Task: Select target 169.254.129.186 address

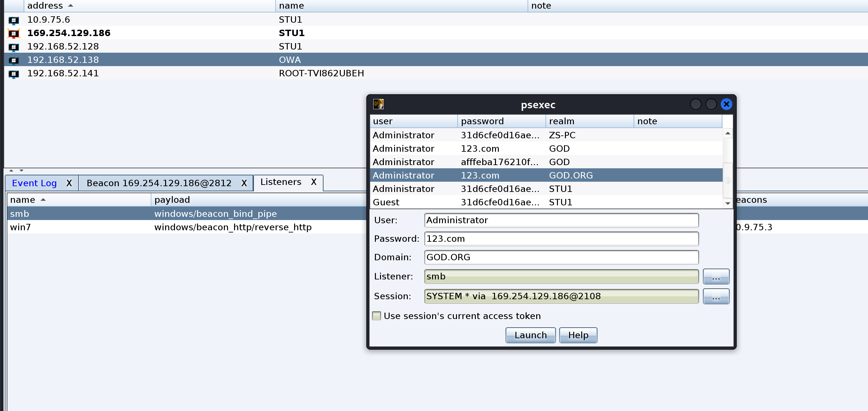Action: (69, 33)
